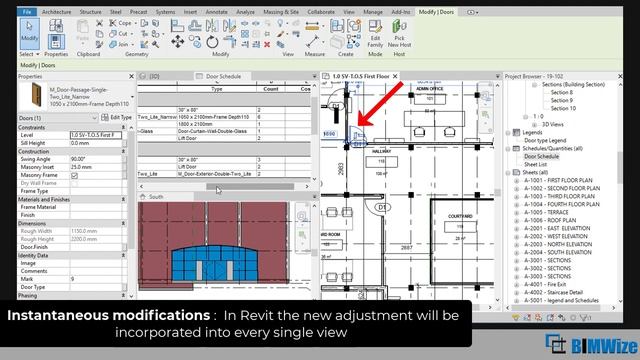Select the Modify arrow tool
The height and width of the screenshot is (360, 640).
(x=29, y=33)
